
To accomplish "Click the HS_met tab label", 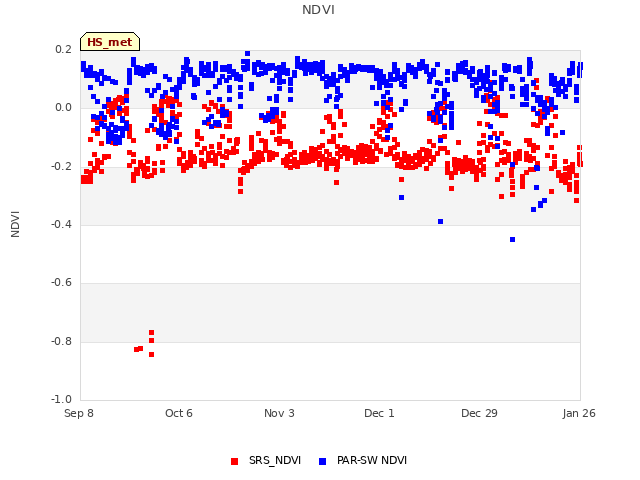I will 110,42.
